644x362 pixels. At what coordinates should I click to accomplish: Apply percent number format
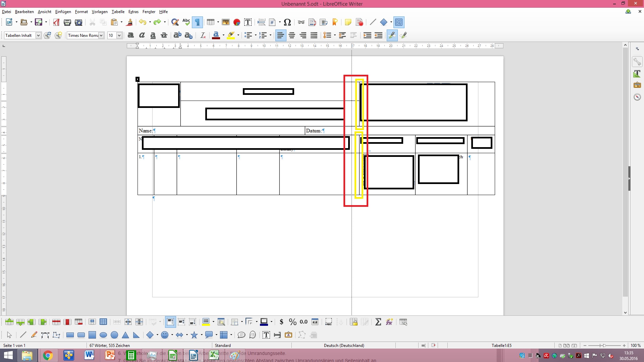tap(292, 322)
